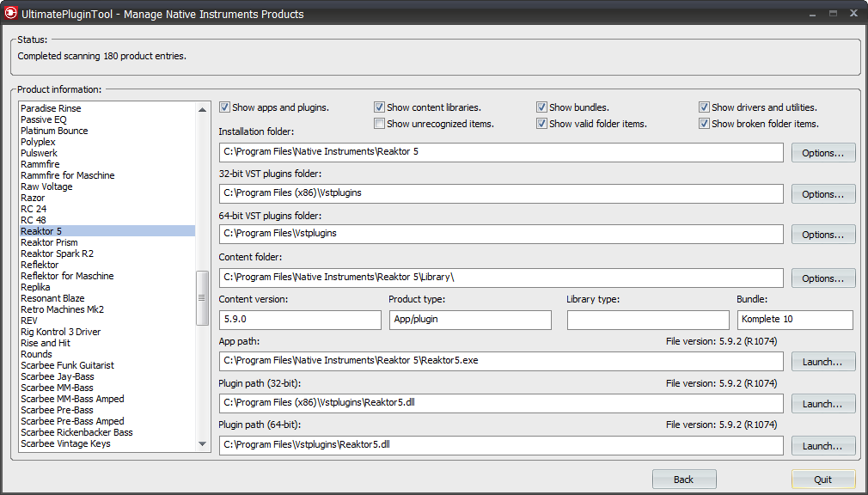Screen dimensions: 868x495
Task: Click the Bundle field showing Komplete 10
Action: click(795, 320)
